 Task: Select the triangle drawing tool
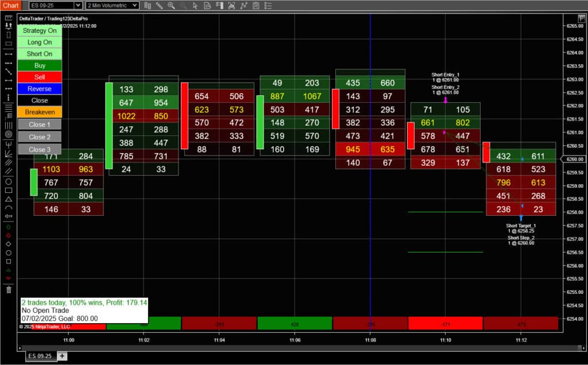pos(9,199)
